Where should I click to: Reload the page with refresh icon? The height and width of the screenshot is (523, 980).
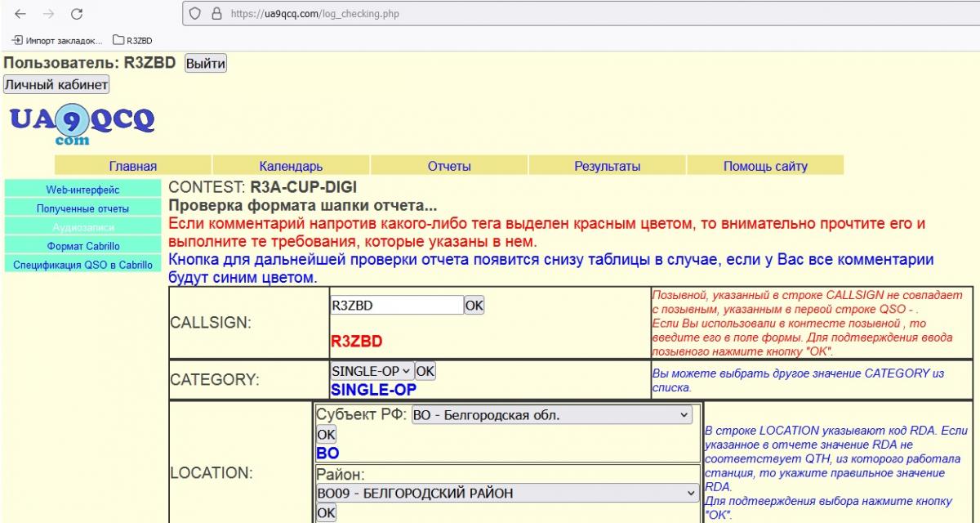(77, 14)
